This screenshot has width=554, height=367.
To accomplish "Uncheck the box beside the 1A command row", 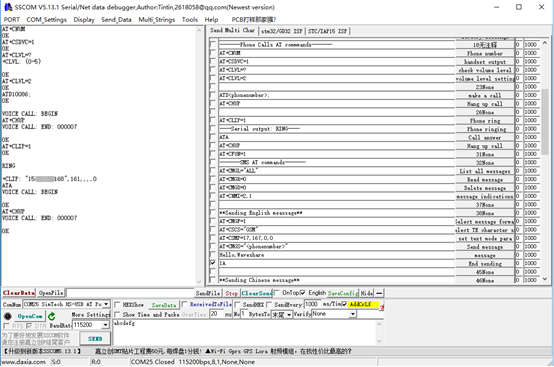I will (213, 263).
